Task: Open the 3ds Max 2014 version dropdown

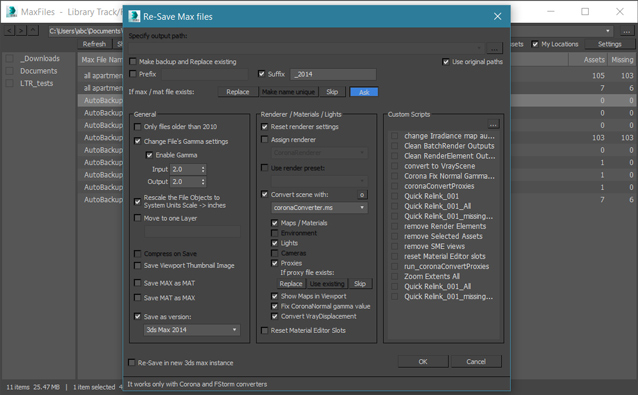Action: 192,330
